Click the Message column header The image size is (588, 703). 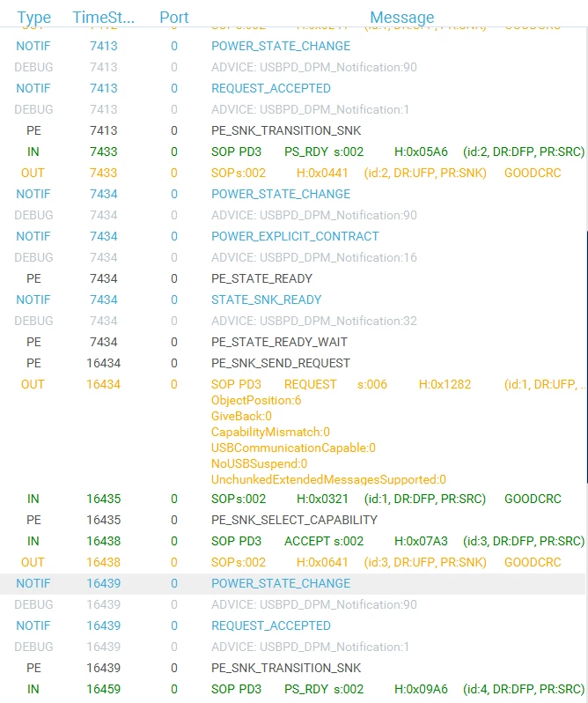[401, 18]
